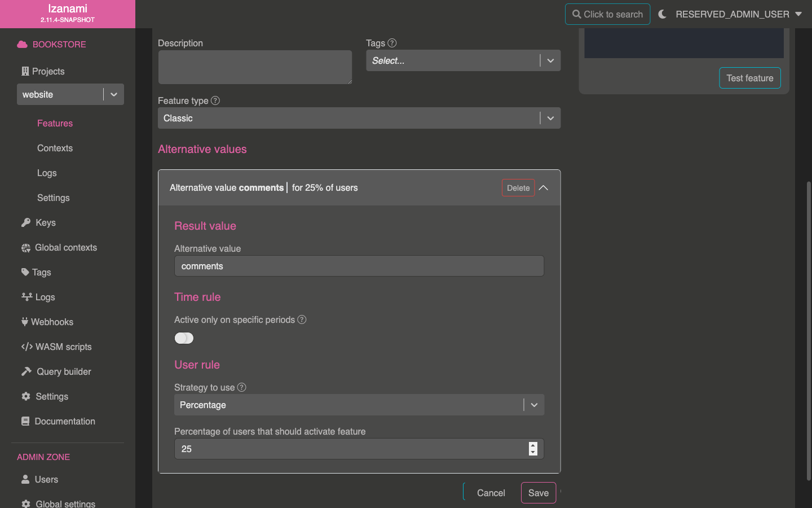Open Global contexts in the sidebar
Screen dimensions: 812x508
click(x=65, y=247)
